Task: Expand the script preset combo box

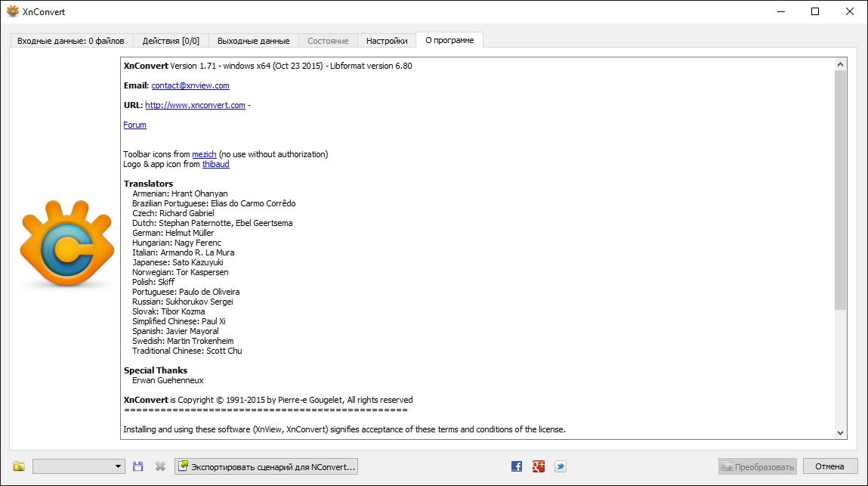Action: click(79, 466)
